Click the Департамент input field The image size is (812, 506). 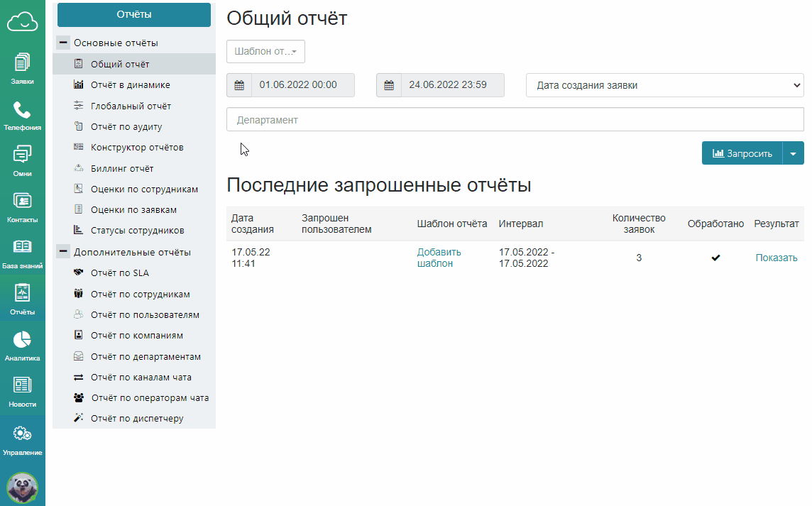coord(515,120)
